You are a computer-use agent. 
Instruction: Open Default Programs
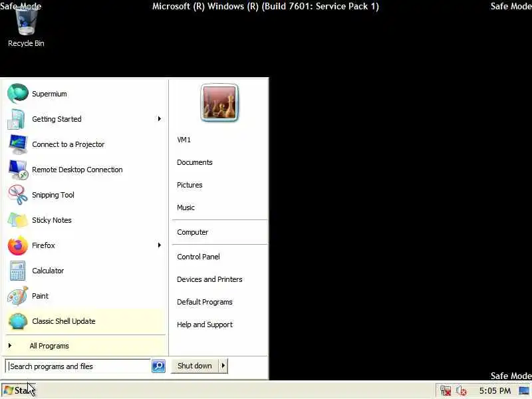point(205,302)
